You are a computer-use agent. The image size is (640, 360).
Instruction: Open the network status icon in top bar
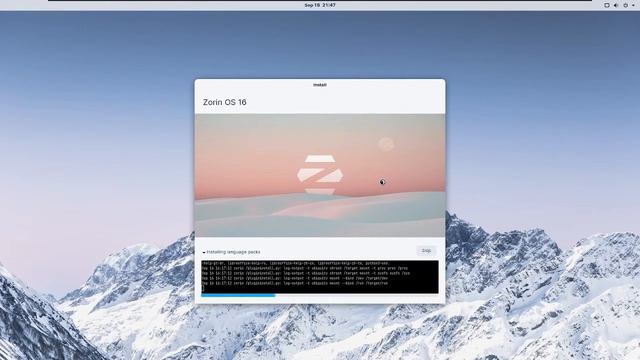click(x=607, y=5)
